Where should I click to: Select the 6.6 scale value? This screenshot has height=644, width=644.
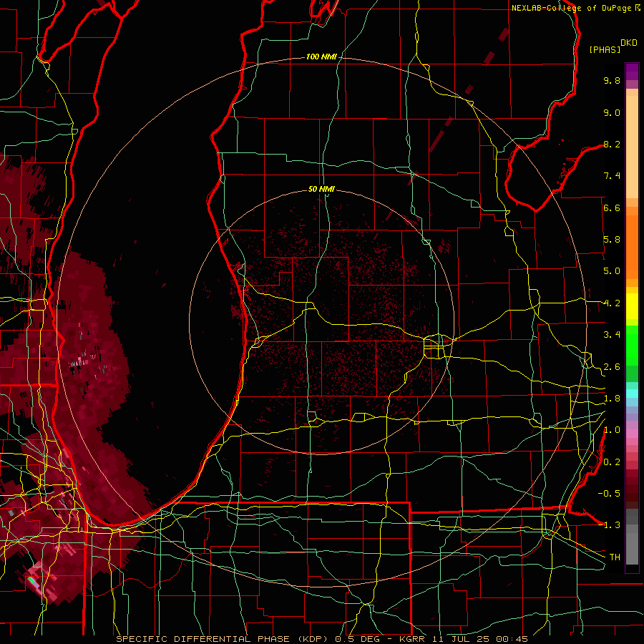[612, 208]
